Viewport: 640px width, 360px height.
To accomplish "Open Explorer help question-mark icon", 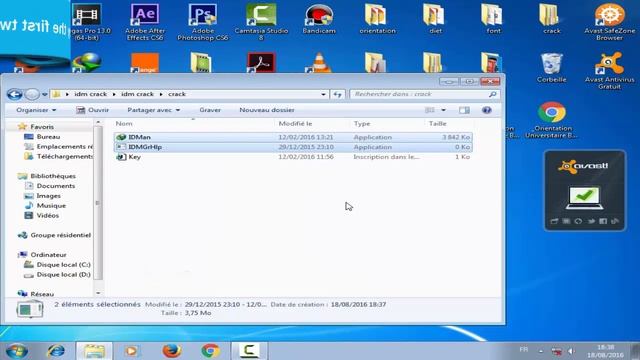I will pos(487,110).
